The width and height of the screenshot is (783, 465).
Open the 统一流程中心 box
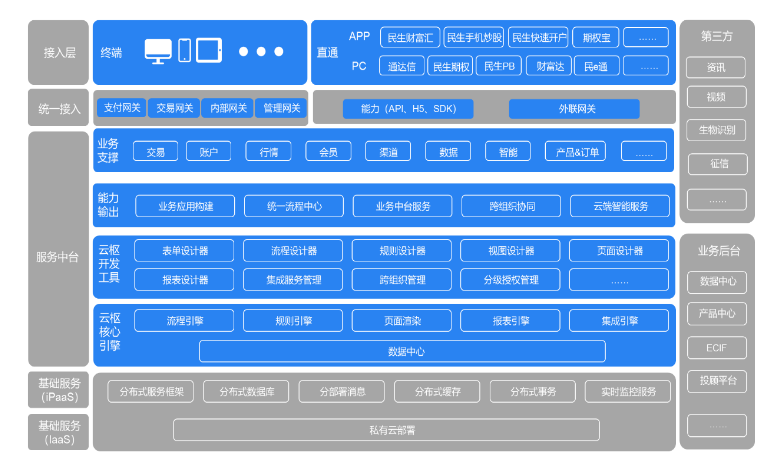(293, 207)
